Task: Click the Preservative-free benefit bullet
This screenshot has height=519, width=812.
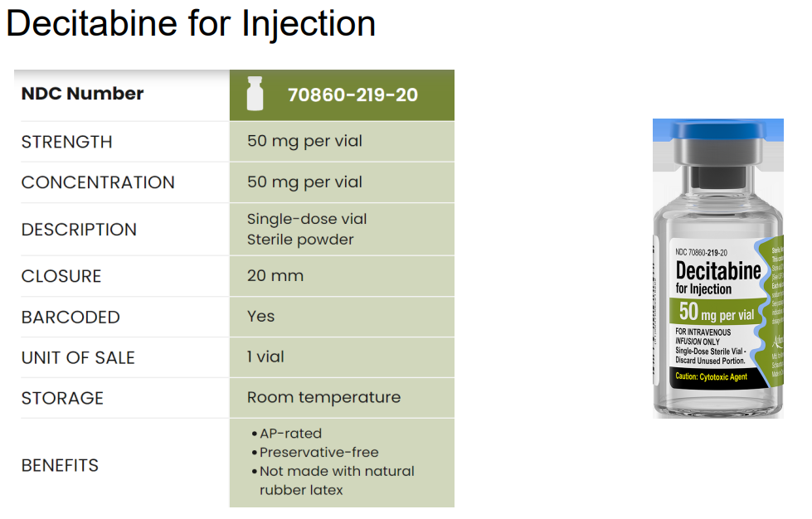Action: [315, 452]
